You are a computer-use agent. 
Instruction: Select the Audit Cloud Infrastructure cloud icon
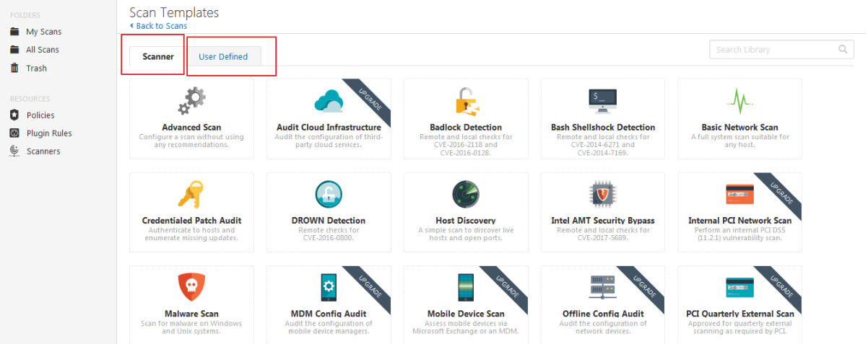coord(329,100)
